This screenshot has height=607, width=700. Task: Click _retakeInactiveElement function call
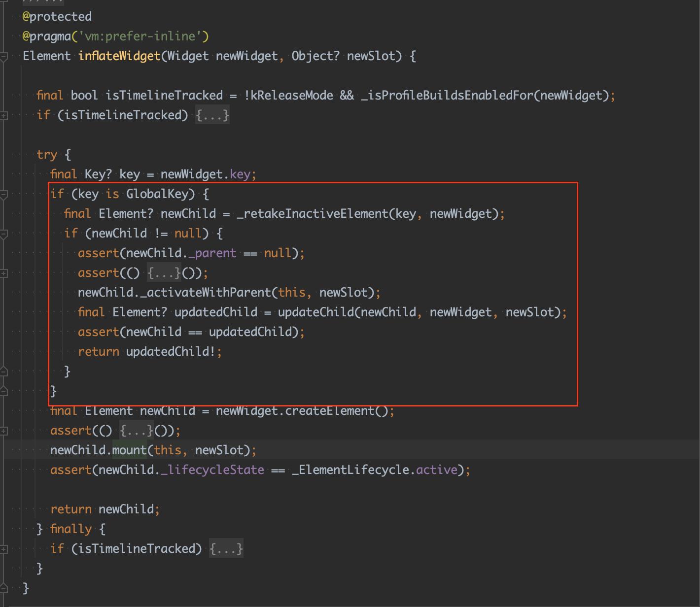coord(313,214)
